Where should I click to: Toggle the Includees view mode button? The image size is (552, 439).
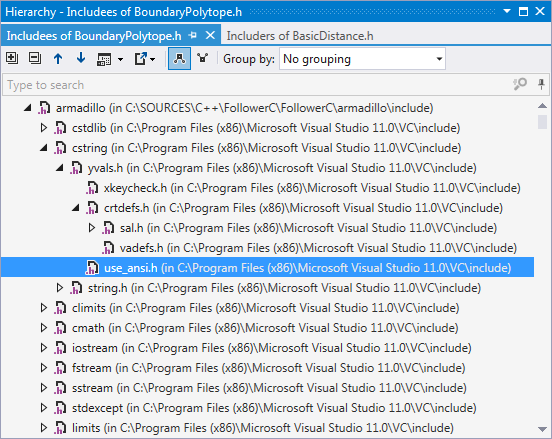[179, 58]
